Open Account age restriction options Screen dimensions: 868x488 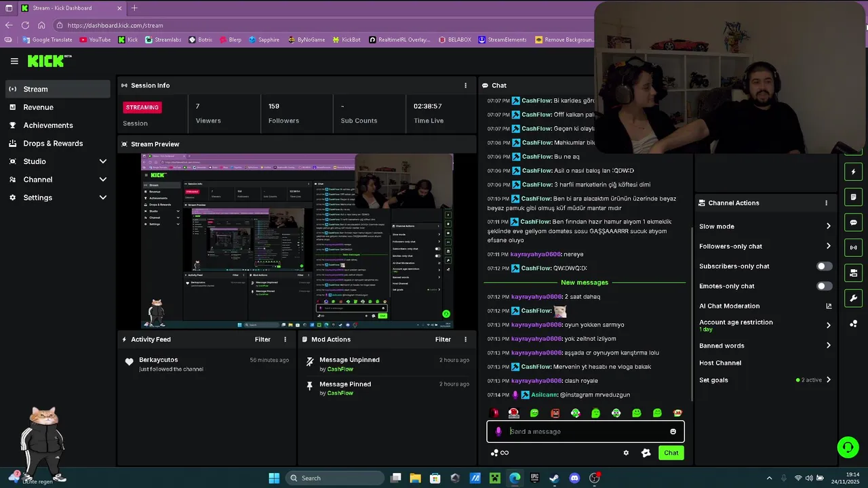click(x=828, y=325)
